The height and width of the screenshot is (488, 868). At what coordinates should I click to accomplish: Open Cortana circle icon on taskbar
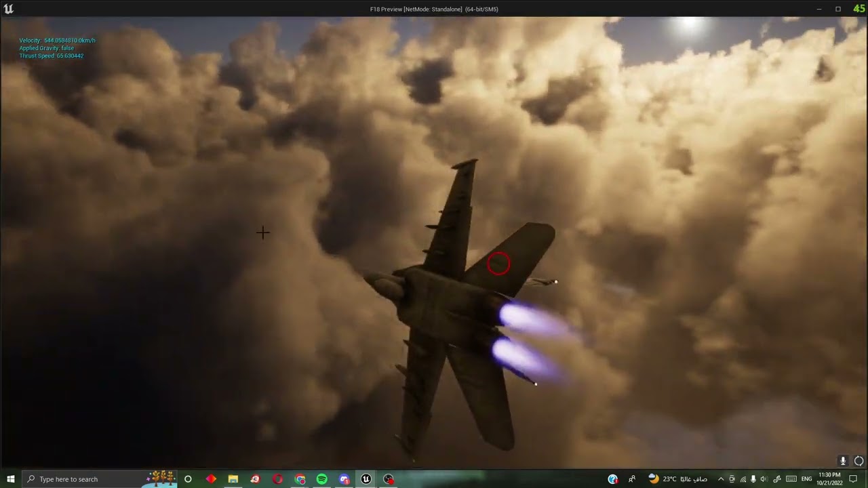(188, 479)
